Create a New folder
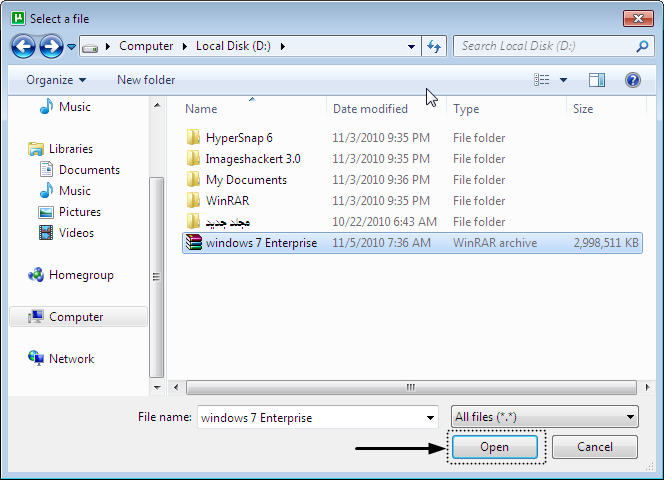664x480 pixels. [146, 80]
